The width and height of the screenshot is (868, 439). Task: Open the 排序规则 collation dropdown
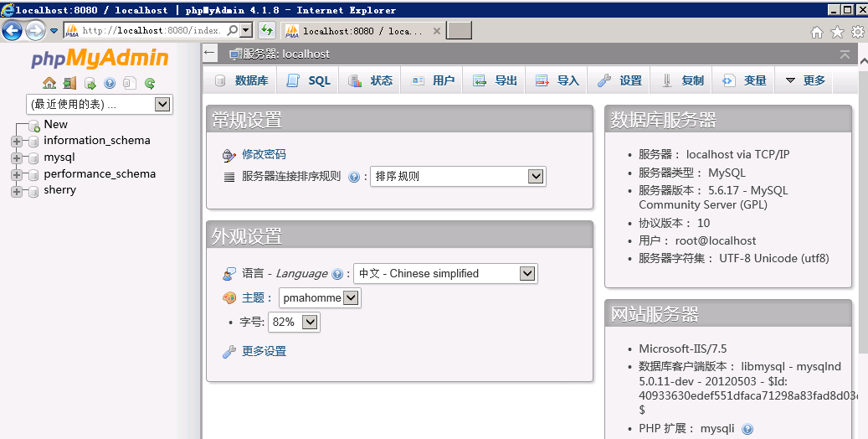pos(458,176)
